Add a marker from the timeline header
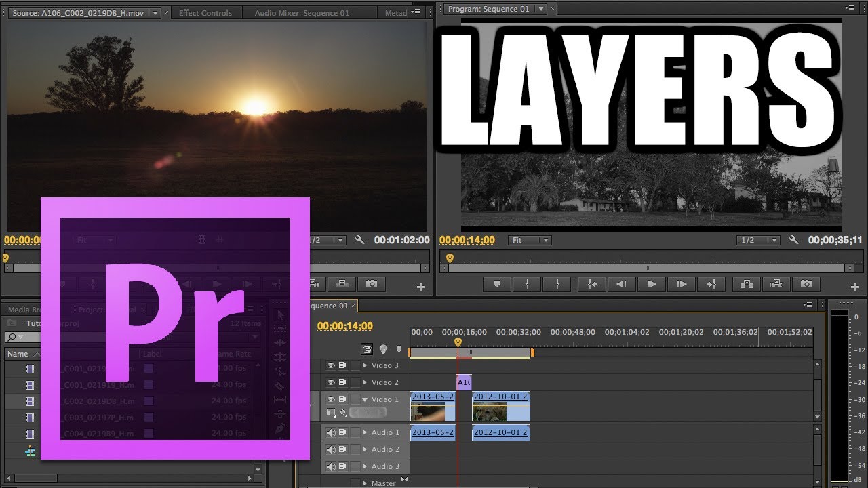Viewport: 868px width, 488px height. 398,350
